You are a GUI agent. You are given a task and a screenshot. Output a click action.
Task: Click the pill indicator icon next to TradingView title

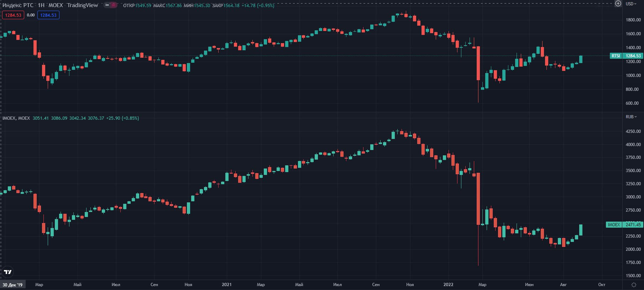110,5
